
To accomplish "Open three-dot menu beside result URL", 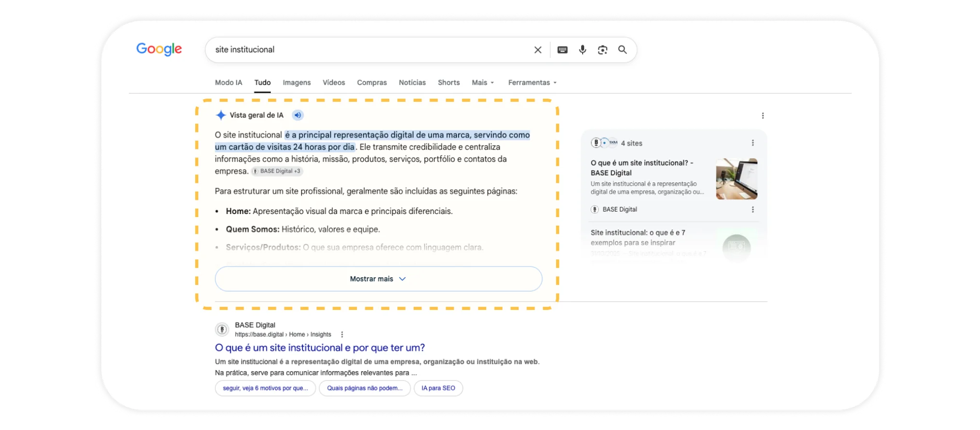I will click(342, 335).
